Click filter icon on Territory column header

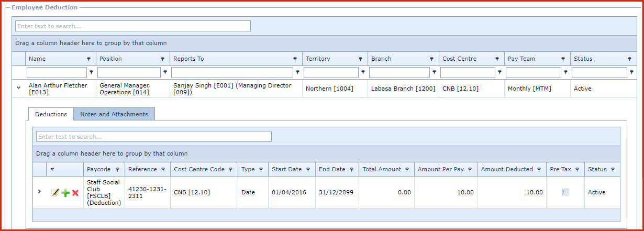[360, 59]
